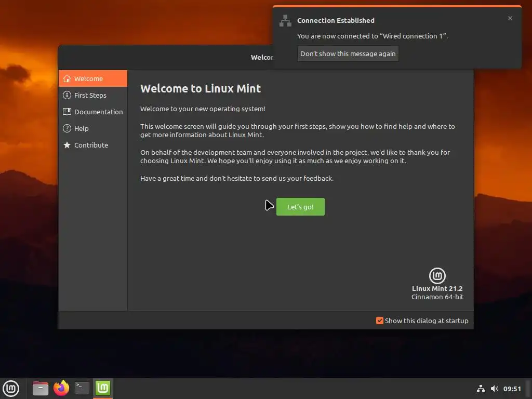Screen dimensions: 532x399
Task: Click the green Let's go! button
Action: [300, 207]
